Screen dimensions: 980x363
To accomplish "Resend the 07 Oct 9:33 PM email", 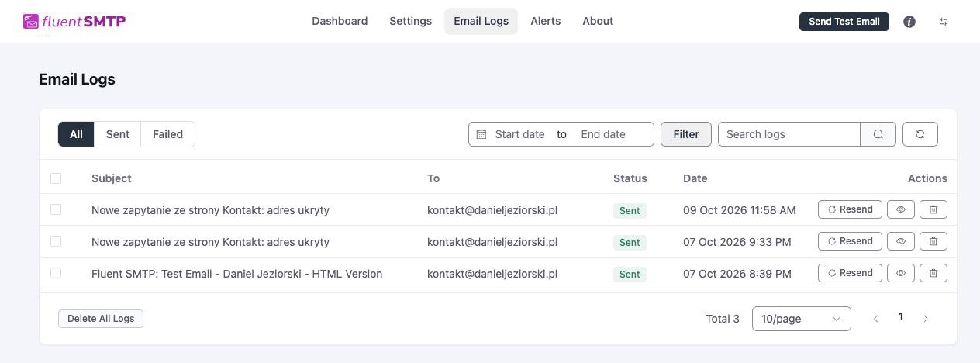I will [x=850, y=241].
